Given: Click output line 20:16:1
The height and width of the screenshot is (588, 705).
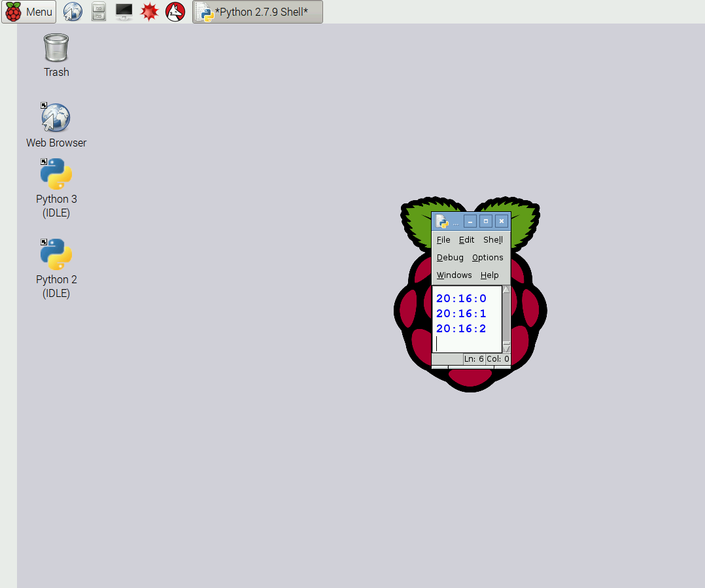Looking at the screenshot, I should point(461,313).
